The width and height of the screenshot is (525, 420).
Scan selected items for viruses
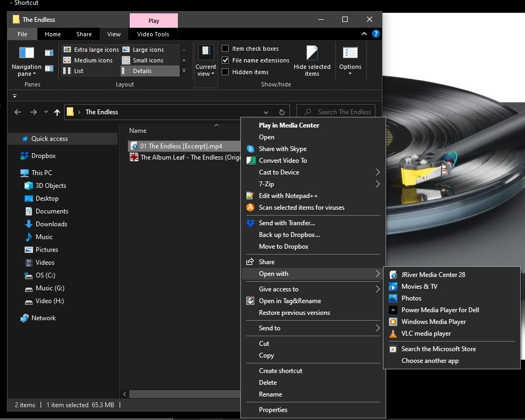tap(301, 208)
